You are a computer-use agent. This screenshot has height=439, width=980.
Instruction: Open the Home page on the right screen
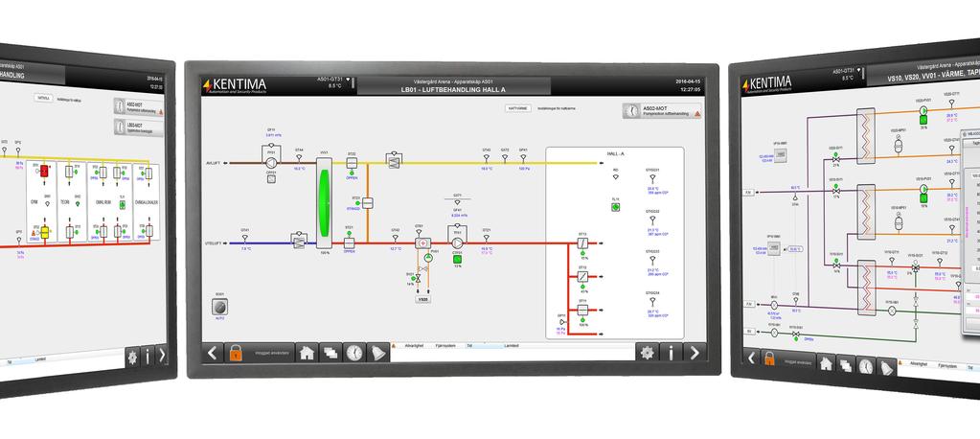pyautogui.click(x=827, y=362)
